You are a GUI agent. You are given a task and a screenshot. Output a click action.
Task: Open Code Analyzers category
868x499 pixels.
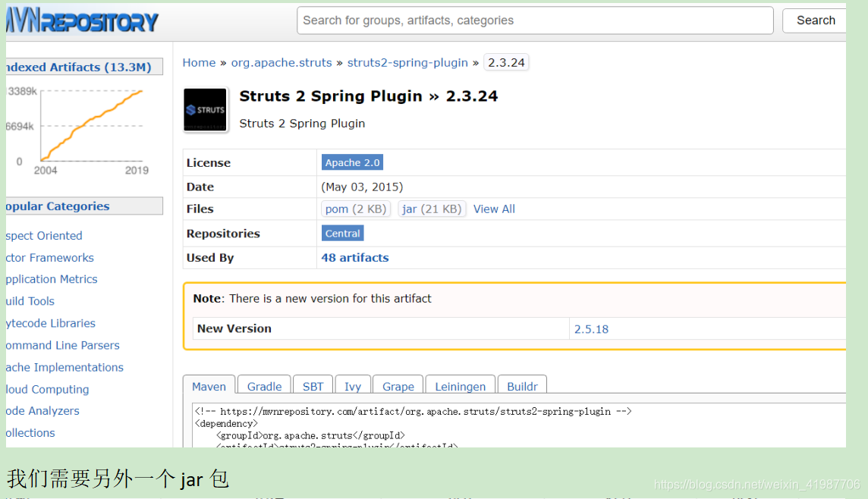point(42,411)
